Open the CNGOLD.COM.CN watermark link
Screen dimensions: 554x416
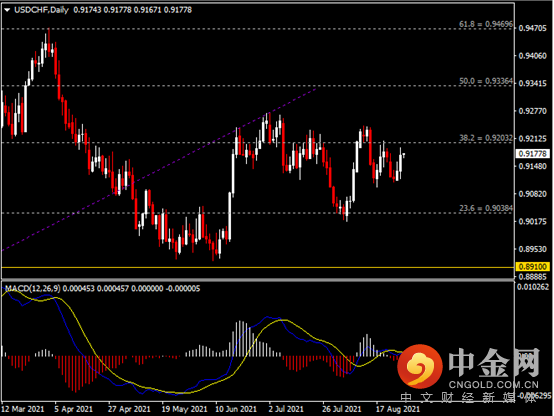pos(494,385)
